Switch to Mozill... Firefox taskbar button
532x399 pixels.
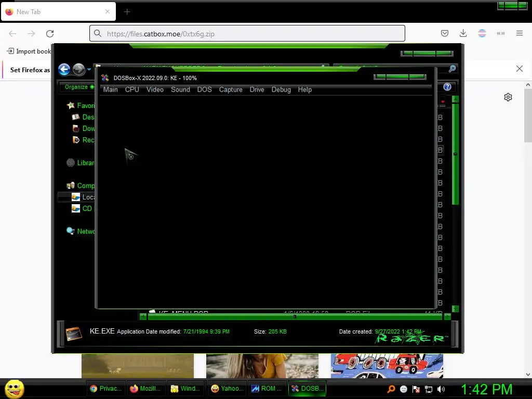pos(146,389)
